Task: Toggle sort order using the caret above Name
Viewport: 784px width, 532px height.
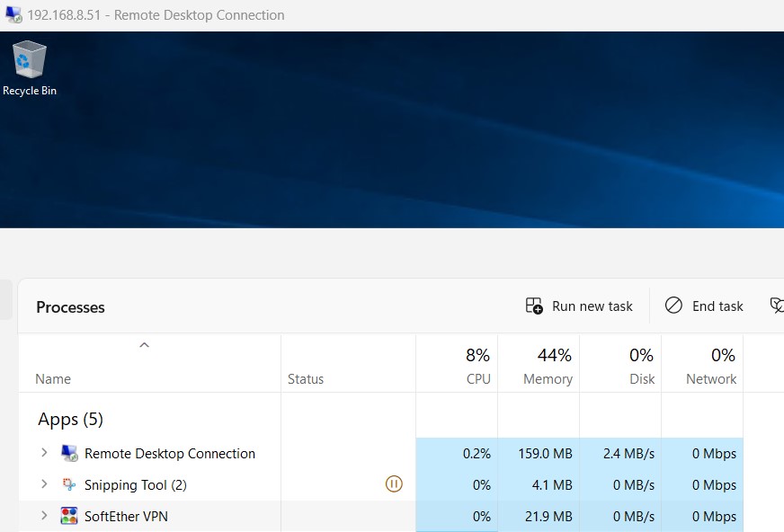Action: coord(143,345)
